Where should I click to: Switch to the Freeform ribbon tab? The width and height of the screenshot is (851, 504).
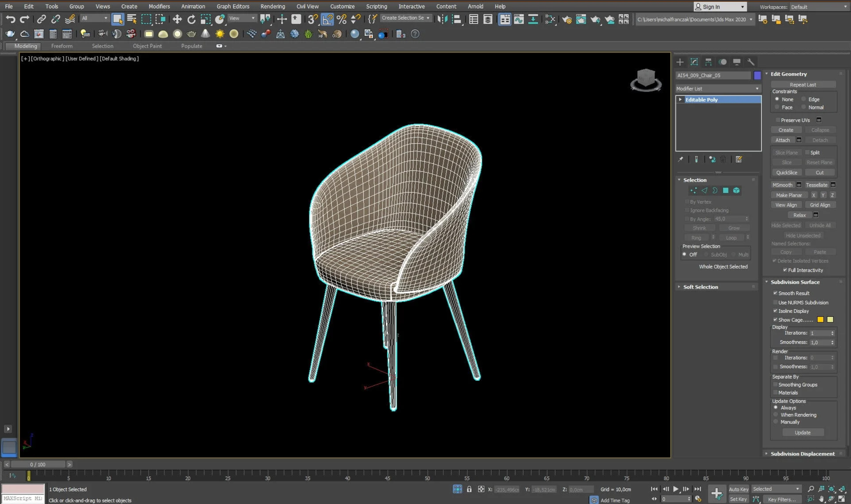click(62, 46)
